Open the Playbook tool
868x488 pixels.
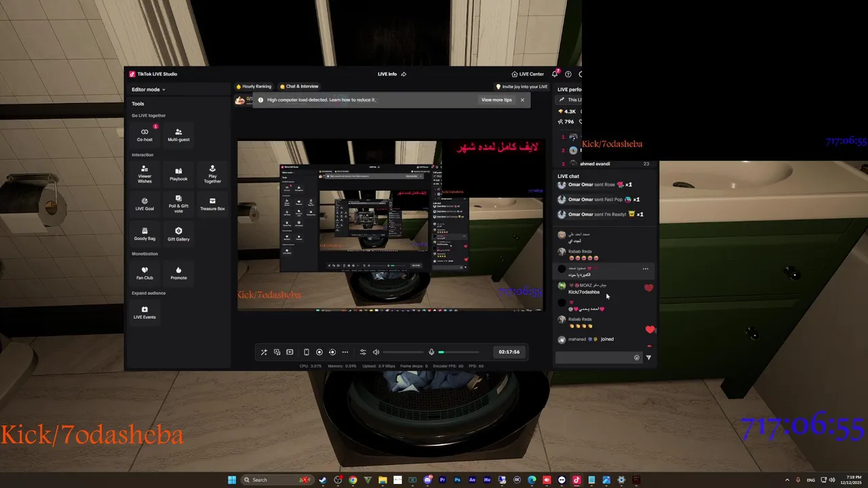[x=178, y=174]
